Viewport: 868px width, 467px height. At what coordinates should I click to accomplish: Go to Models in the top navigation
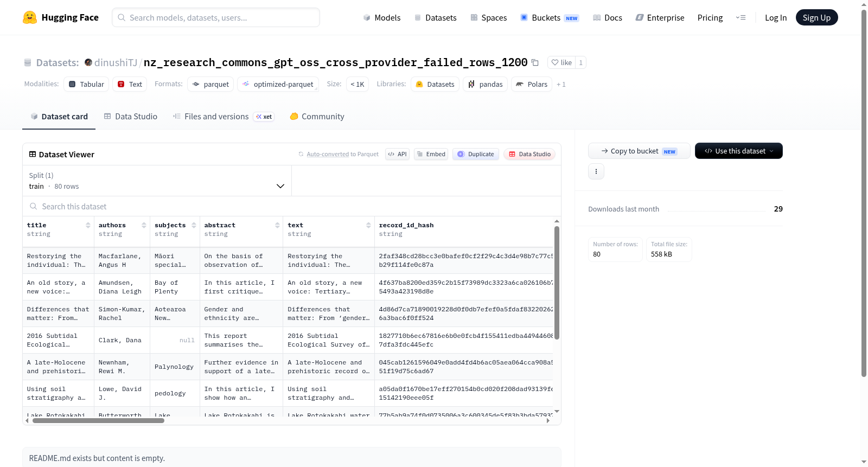click(x=382, y=17)
